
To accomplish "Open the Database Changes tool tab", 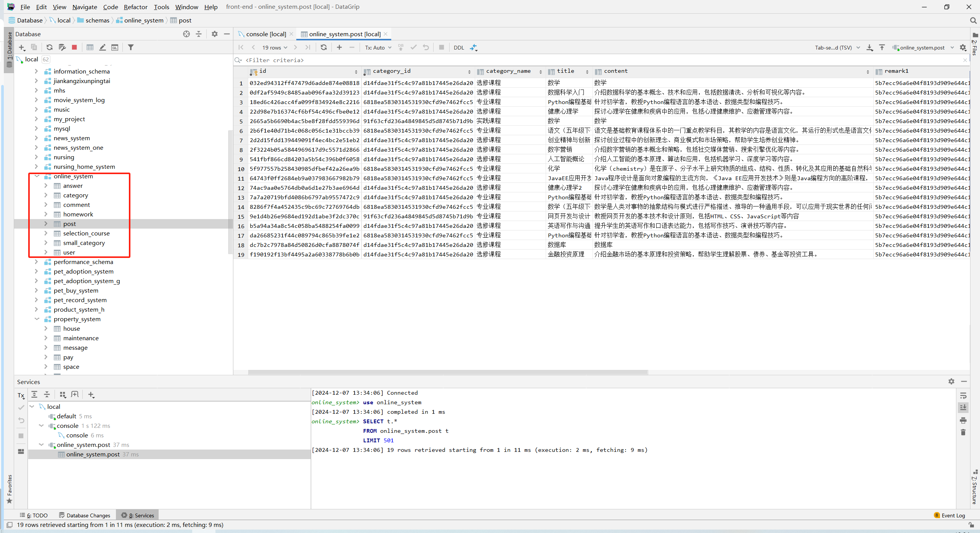I will click(85, 515).
